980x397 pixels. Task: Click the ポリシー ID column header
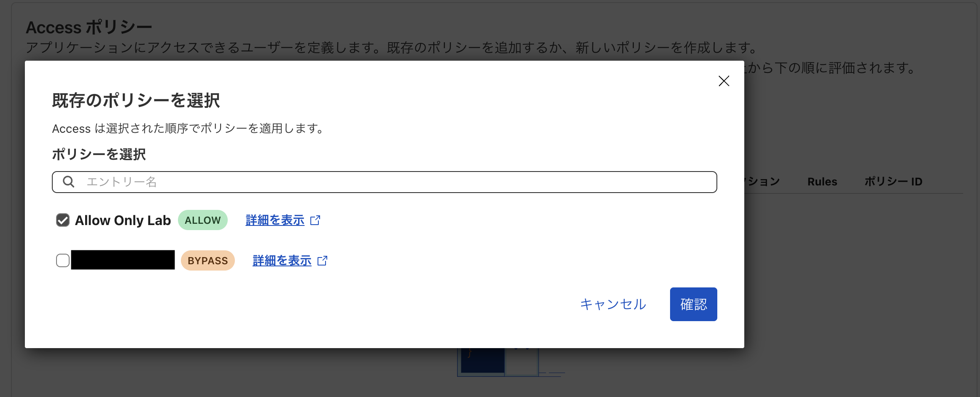pyautogui.click(x=893, y=182)
